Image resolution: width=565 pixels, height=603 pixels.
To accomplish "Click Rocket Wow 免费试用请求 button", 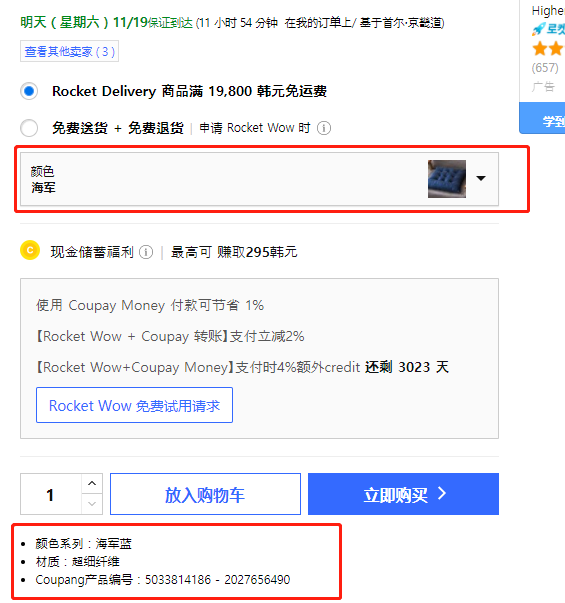I will point(134,405).
